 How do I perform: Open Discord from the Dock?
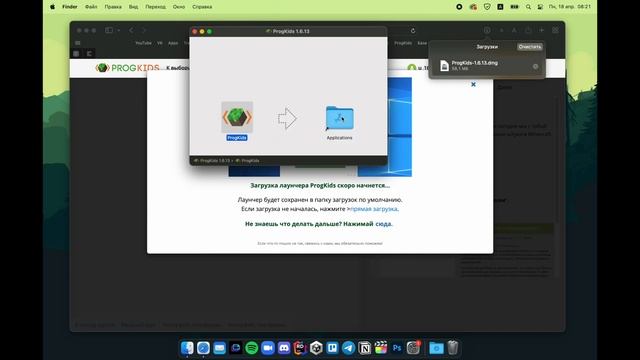pos(284,348)
